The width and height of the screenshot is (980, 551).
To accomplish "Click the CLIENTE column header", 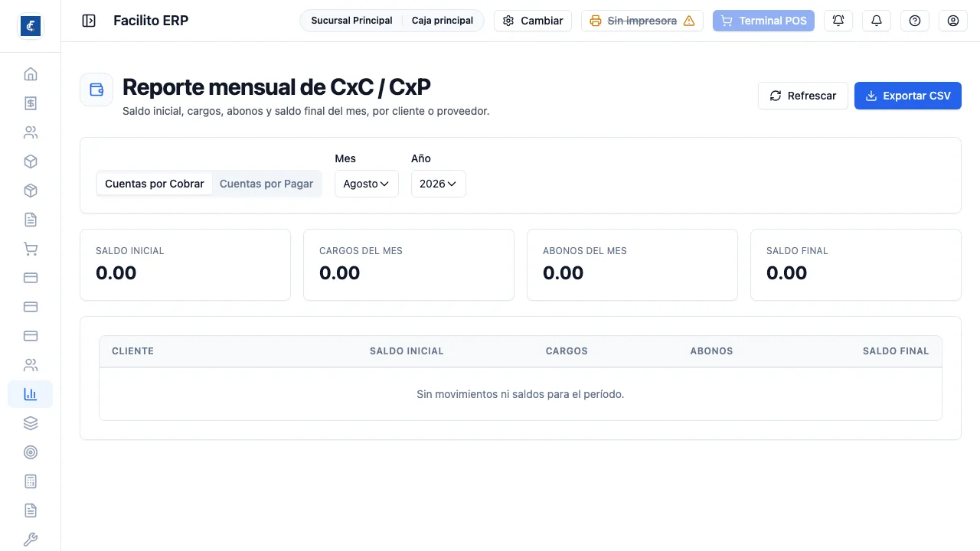I will 133,351.
